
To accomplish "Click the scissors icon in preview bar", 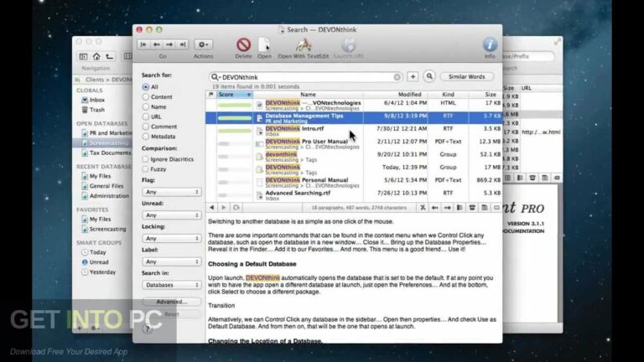I will click(x=423, y=208).
